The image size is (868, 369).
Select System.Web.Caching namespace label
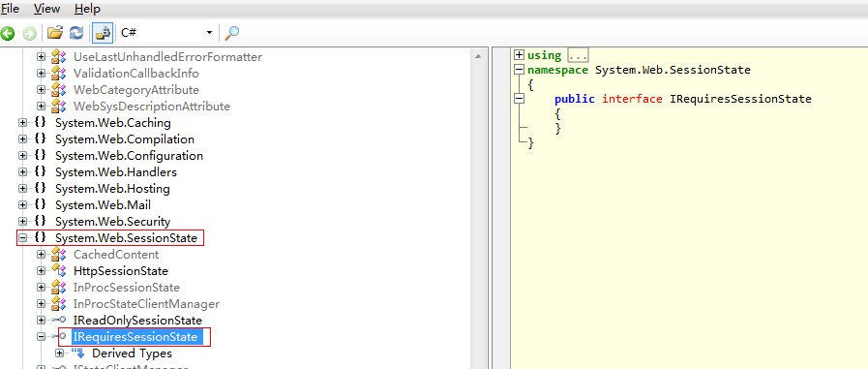pos(113,122)
